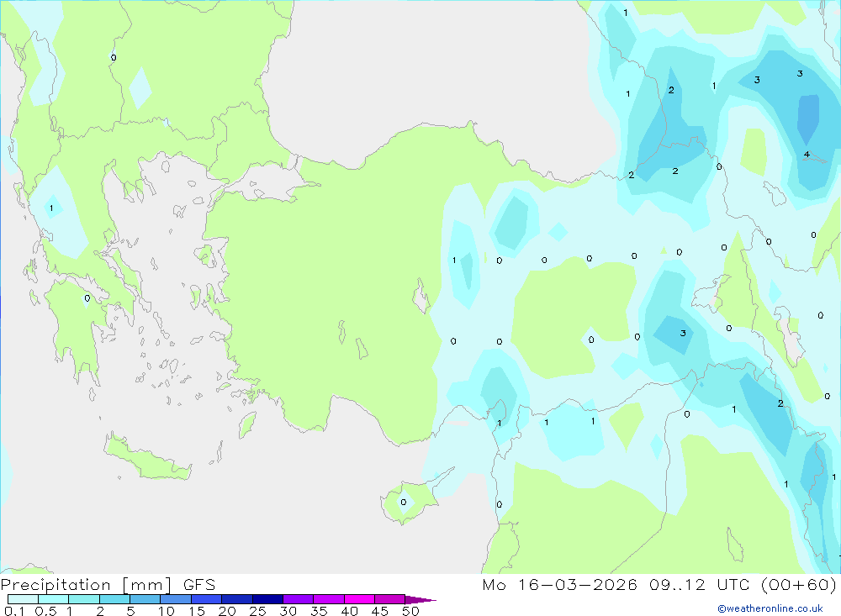The width and height of the screenshot is (841, 616).
Task: Click the precipitation value "4" on the map
Action: 807,155
